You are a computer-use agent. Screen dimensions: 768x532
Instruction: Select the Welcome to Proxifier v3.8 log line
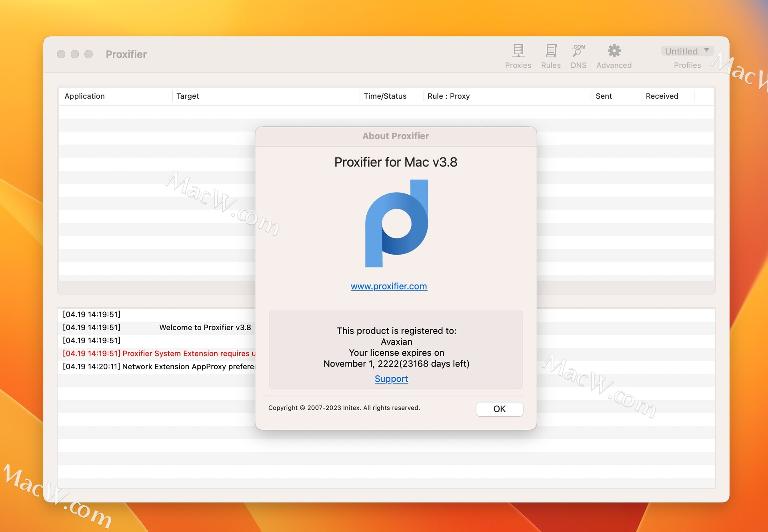(x=205, y=327)
